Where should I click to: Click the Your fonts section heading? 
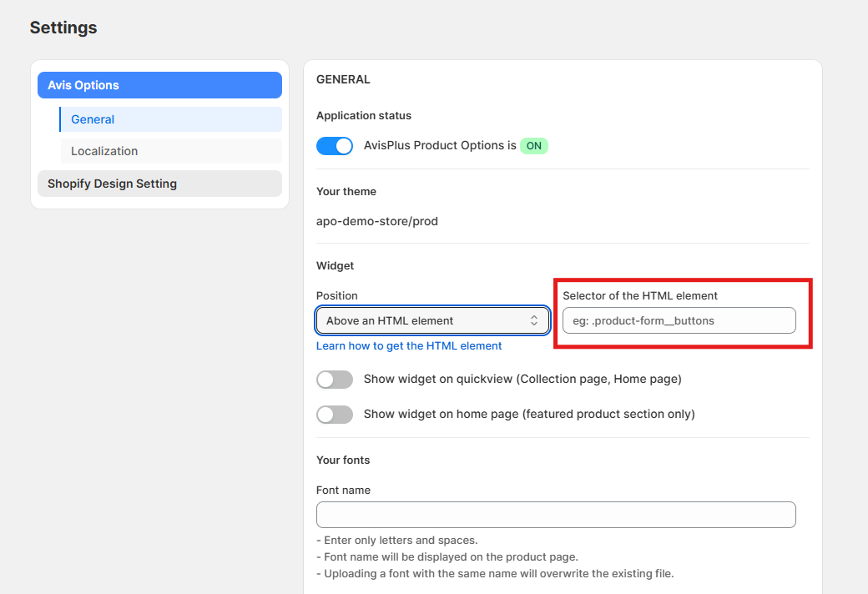pyautogui.click(x=343, y=460)
